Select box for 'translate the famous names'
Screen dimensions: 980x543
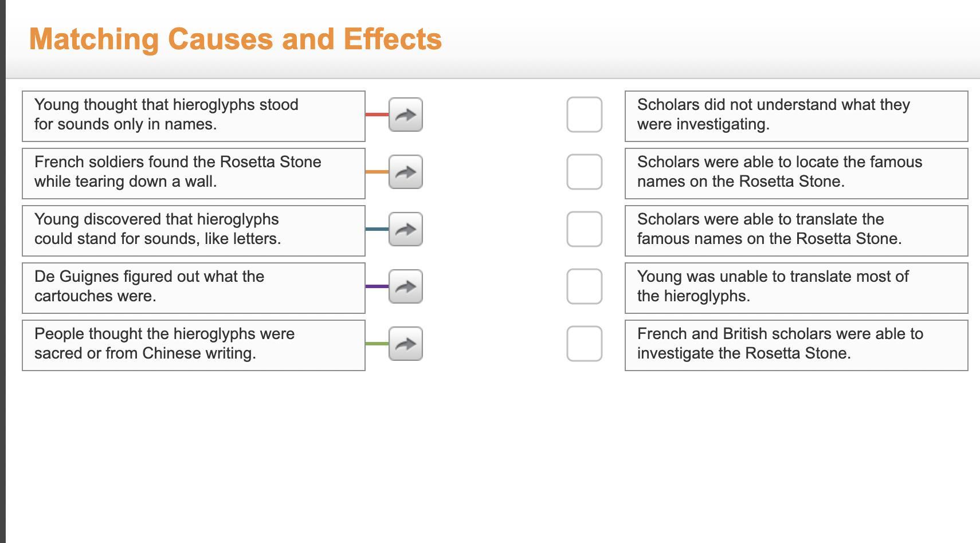(x=584, y=229)
